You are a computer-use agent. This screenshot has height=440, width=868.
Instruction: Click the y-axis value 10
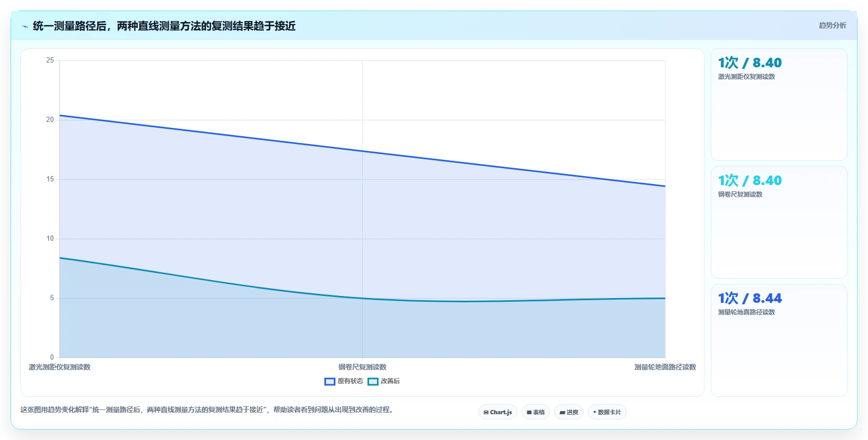pos(50,239)
